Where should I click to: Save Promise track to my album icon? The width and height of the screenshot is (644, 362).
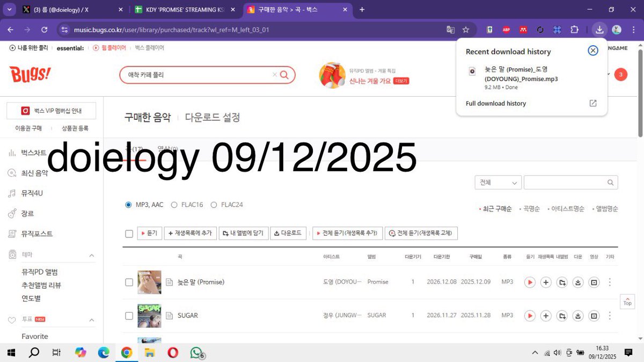pos(562,282)
